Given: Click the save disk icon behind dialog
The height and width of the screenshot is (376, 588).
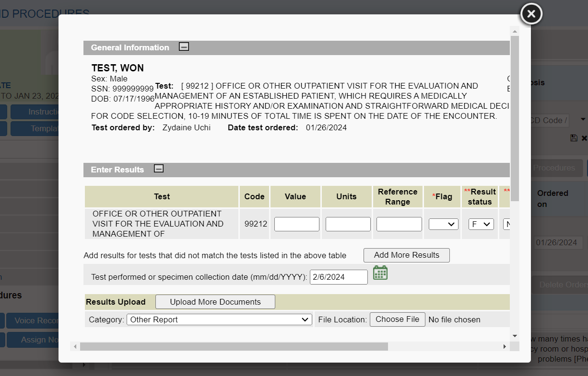Looking at the screenshot, I should 574,138.
